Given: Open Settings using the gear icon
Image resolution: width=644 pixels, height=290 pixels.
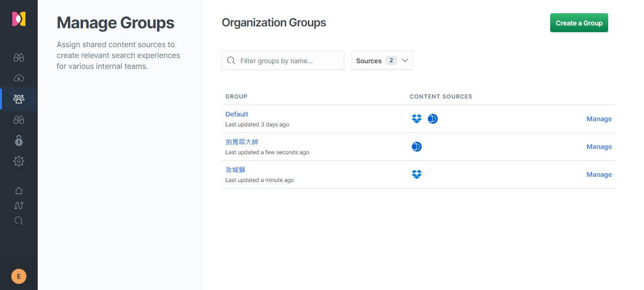Looking at the screenshot, I should (19, 161).
